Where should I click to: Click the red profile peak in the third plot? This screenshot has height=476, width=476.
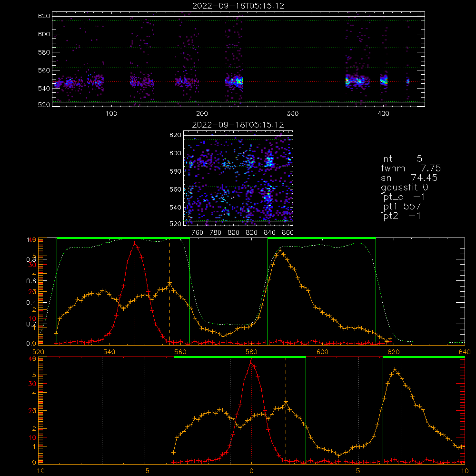(135, 243)
